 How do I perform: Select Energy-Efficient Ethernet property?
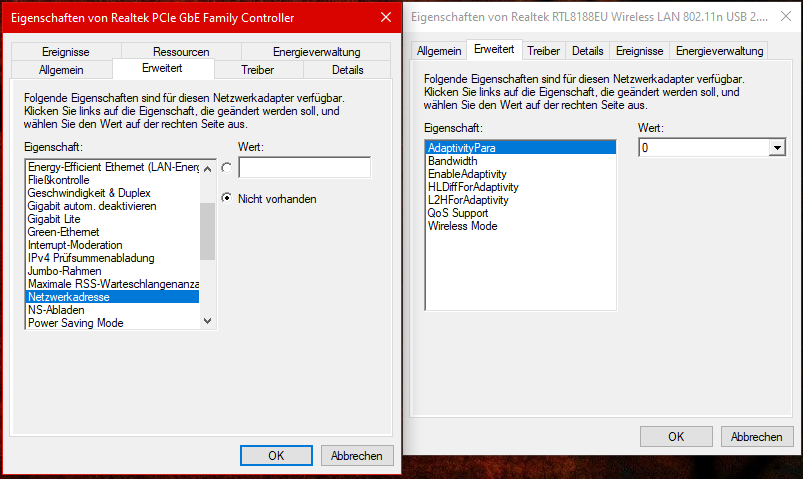click(113, 167)
